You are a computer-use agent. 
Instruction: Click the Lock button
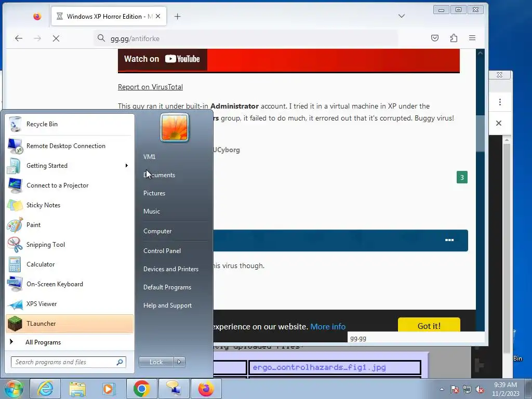pyautogui.click(x=156, y=362)
